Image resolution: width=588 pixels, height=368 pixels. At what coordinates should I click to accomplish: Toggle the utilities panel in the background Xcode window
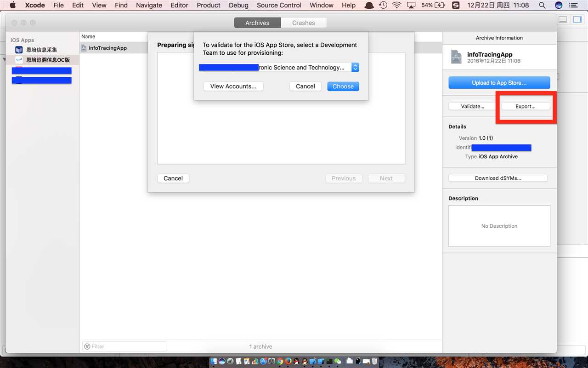click(577, 19)
